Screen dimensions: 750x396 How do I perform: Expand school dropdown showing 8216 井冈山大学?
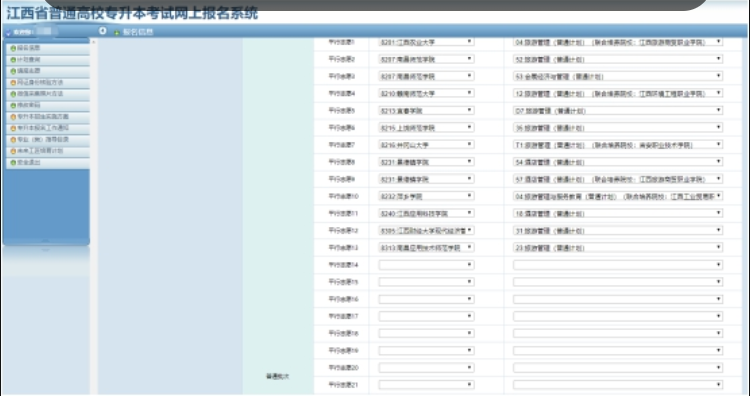click(x=426, y=145)
